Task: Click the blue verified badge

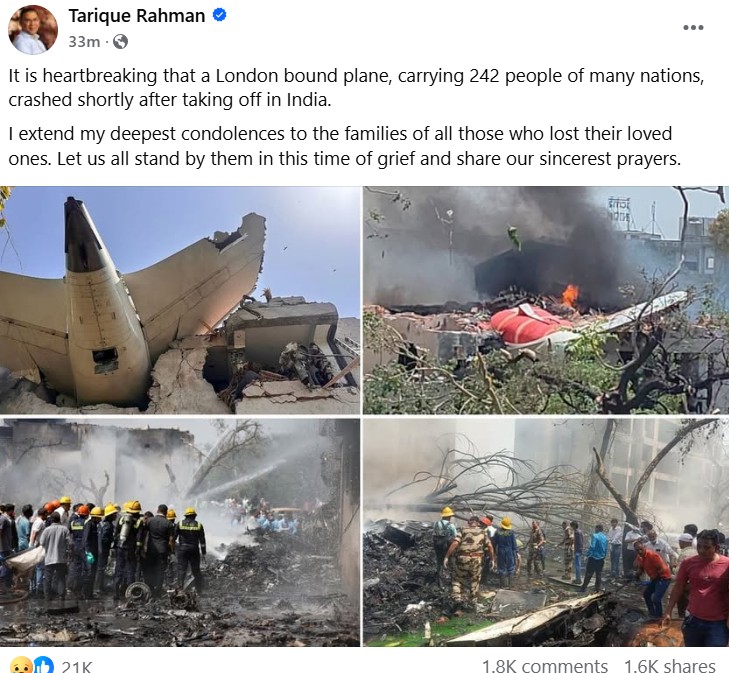Action: 219,15
